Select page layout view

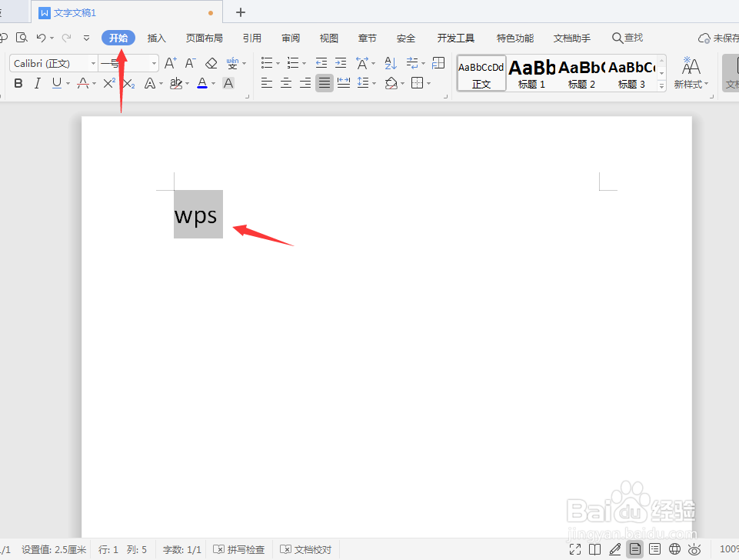point(635,549)
